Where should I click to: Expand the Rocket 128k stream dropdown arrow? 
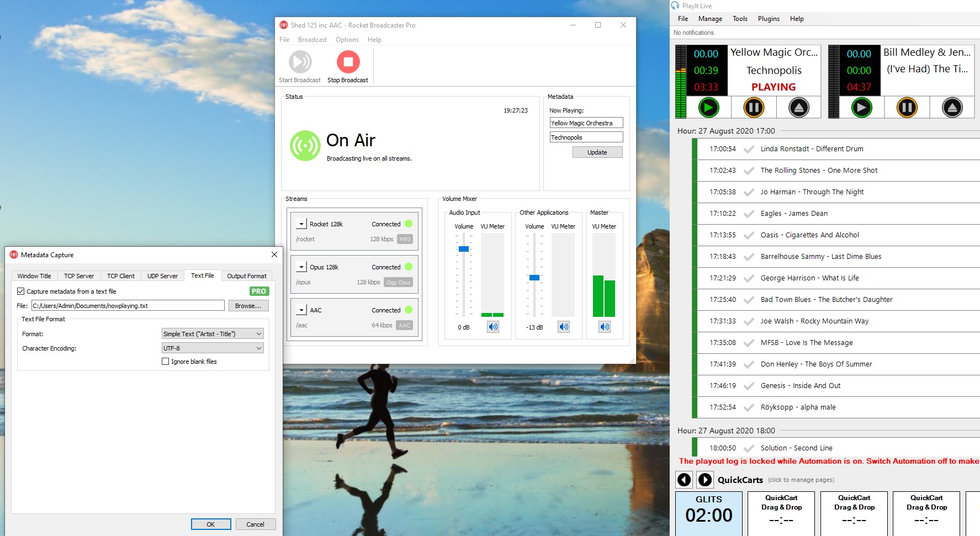click(x=301, y=224)
